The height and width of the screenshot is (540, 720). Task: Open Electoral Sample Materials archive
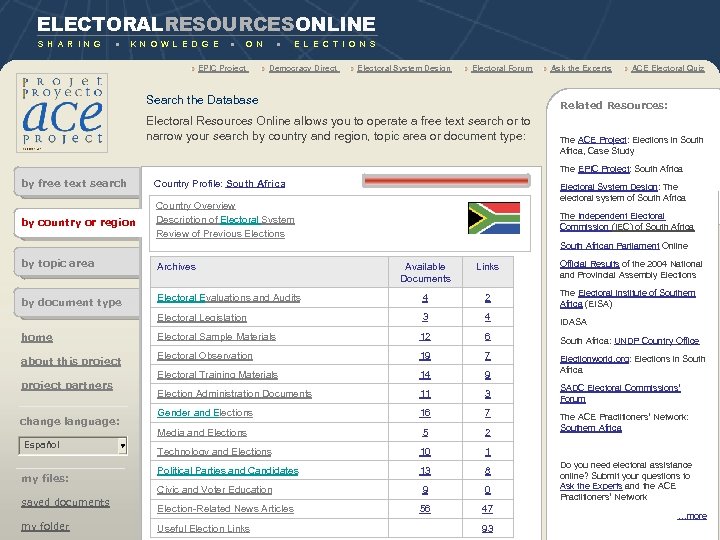point(216,337)
